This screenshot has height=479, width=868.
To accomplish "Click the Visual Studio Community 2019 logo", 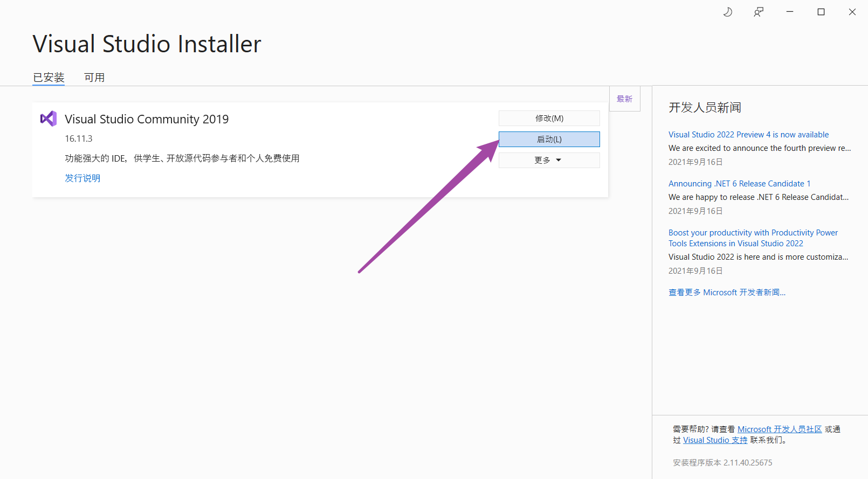I will pyautogui.click(x=49, y=119).
